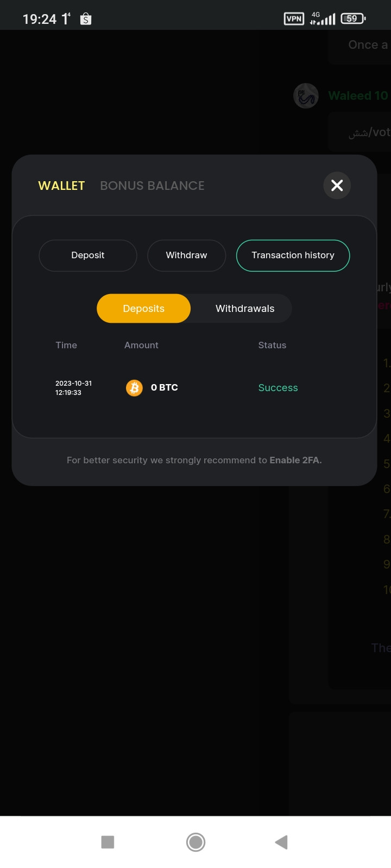Viewport: 391px width, 868px height.
Task: Select the Deposit button
Action: (87, 256)
